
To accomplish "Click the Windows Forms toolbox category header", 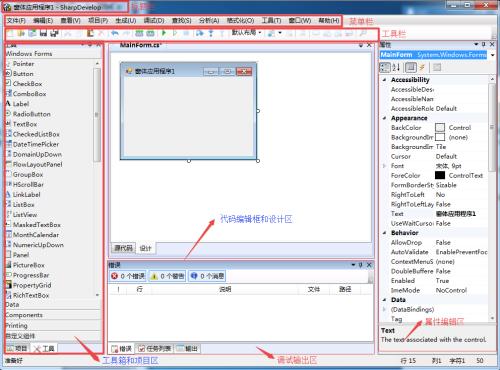I will pyautogui.click(x=53, y=54).
